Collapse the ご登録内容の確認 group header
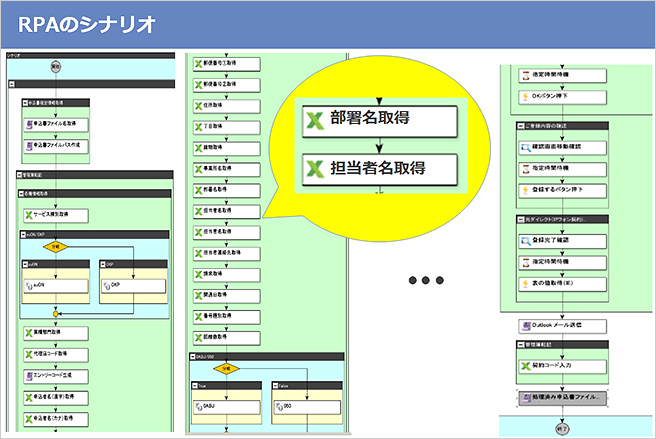 (x=518, y=126)
